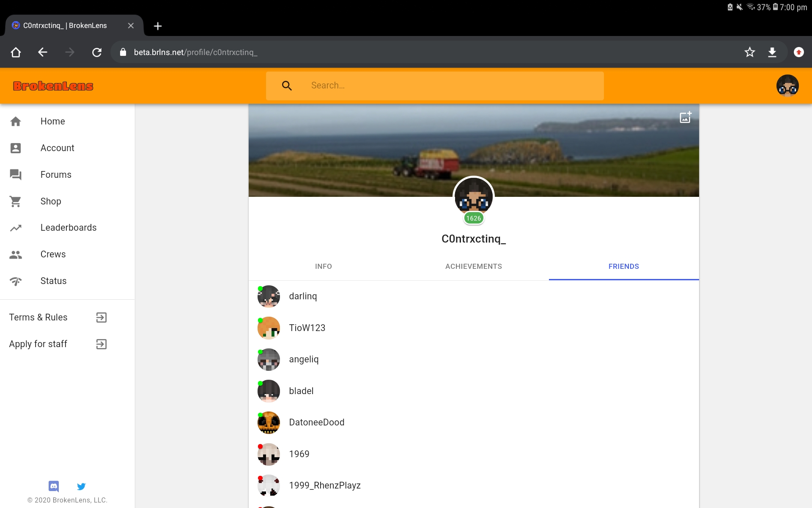Viewport: 812px width, 508px height.
Task: Tap the battery percentage in status bar
Action: (763, 7)
